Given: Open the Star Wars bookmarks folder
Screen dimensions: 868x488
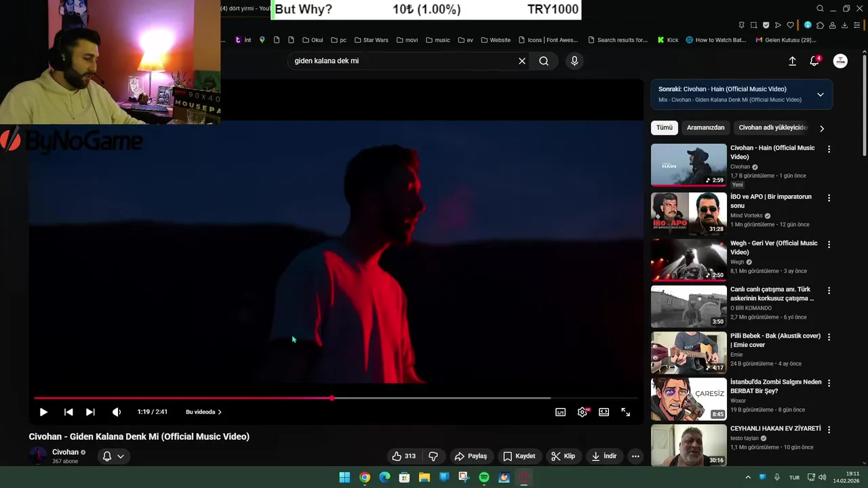Looking at the screenshot, I should coord(371,40).
